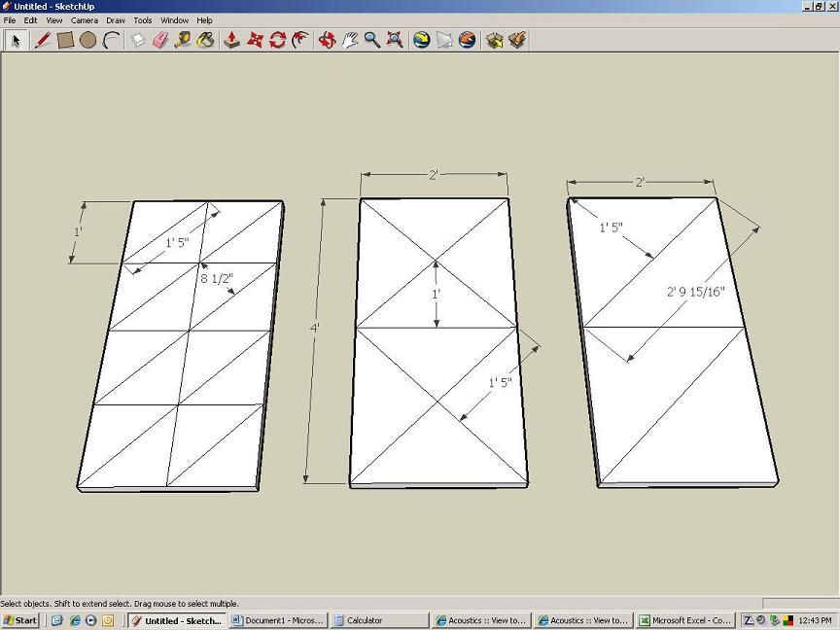Select the Pan hand tool
This screenshot has height=630, width=840.
(350, 40)
